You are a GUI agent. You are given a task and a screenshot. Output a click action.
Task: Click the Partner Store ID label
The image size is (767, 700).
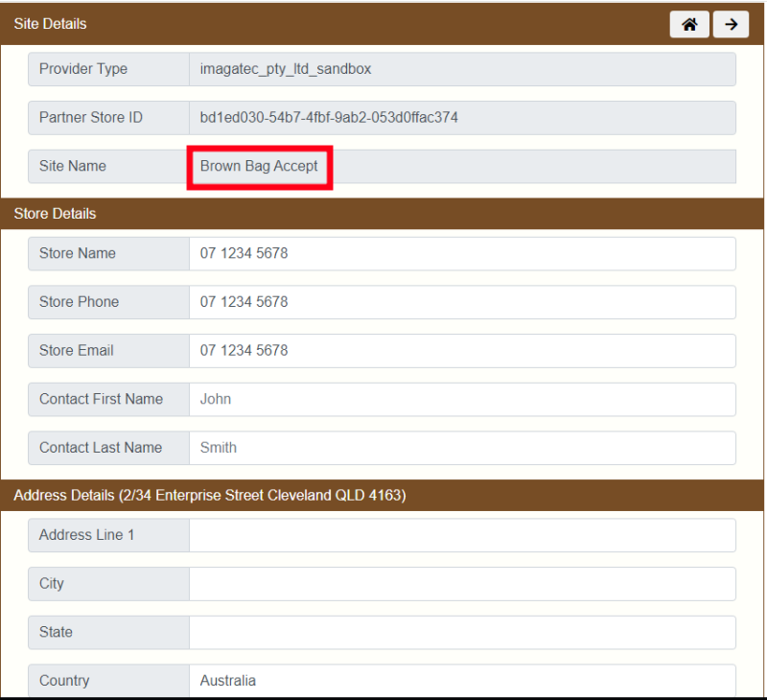[91, 118]
